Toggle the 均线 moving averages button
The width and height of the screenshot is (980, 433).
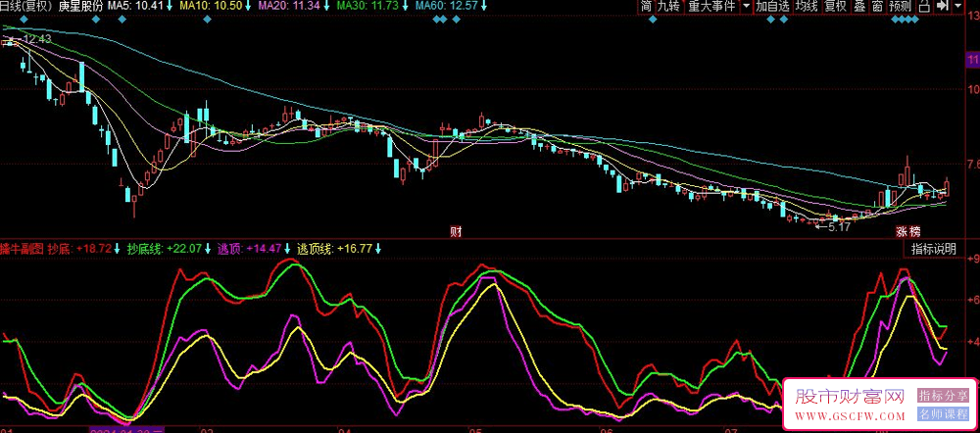click(807, 6)
